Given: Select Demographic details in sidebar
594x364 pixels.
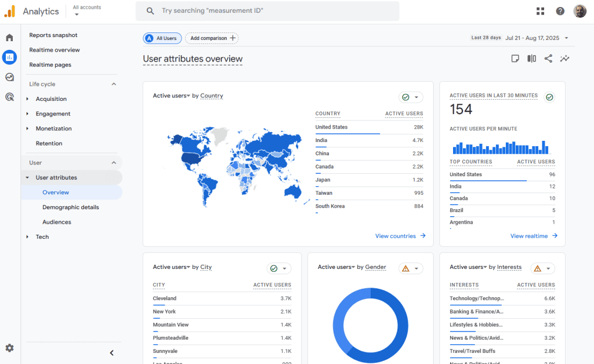Looking at the screenshot, I should 70,207.
